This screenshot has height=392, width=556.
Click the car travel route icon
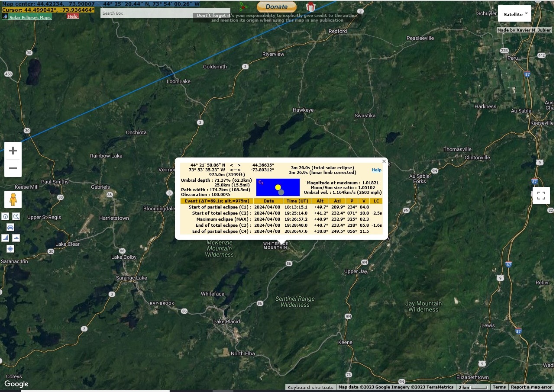click(10, 227)
